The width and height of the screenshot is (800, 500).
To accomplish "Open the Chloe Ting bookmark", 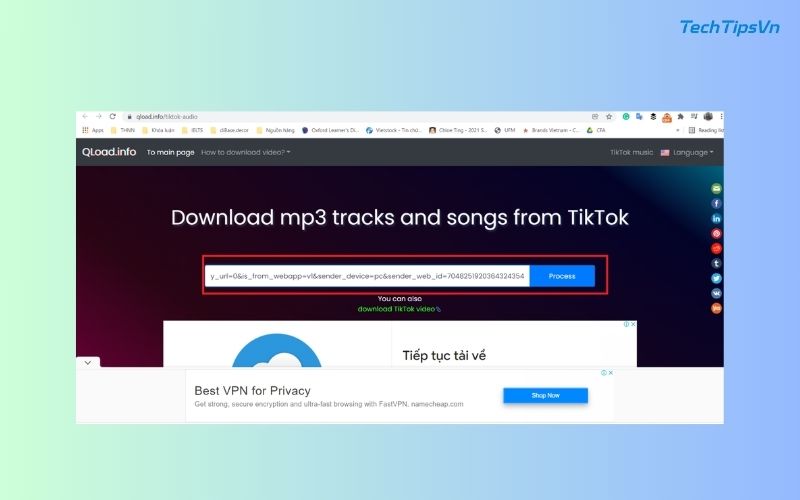I will click(x=458, y=130).
